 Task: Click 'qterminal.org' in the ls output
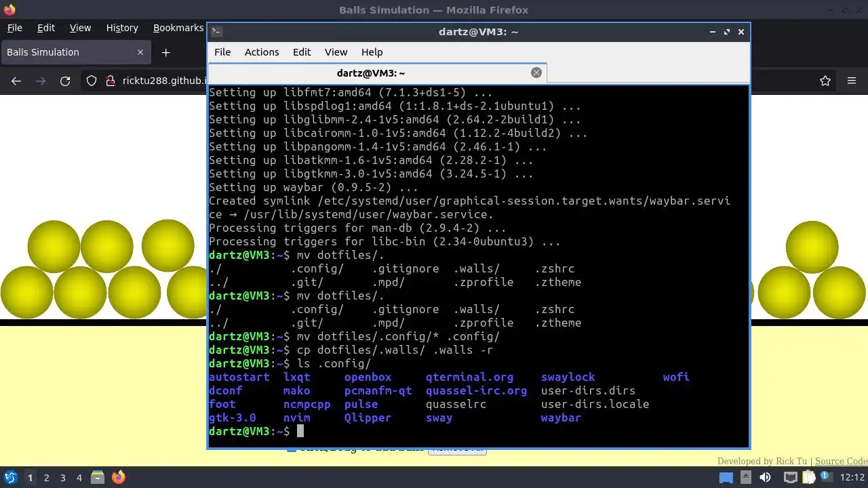[469, 377]
